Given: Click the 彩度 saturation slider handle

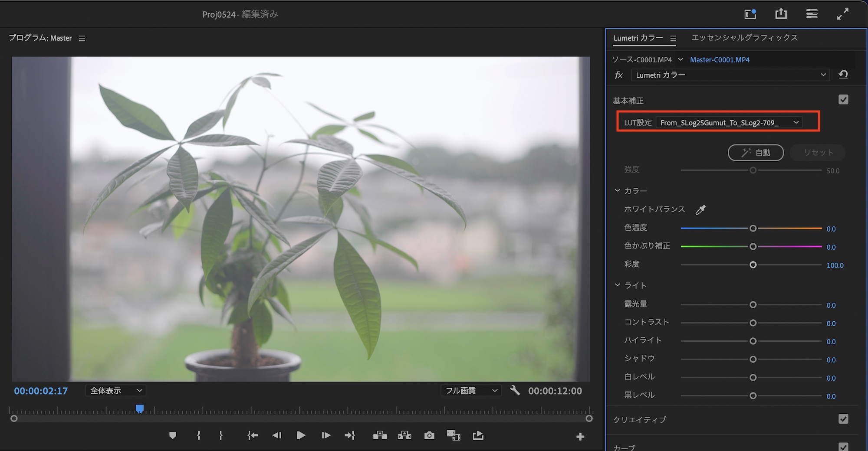Looking at the screenshot, I should (753, 265).
